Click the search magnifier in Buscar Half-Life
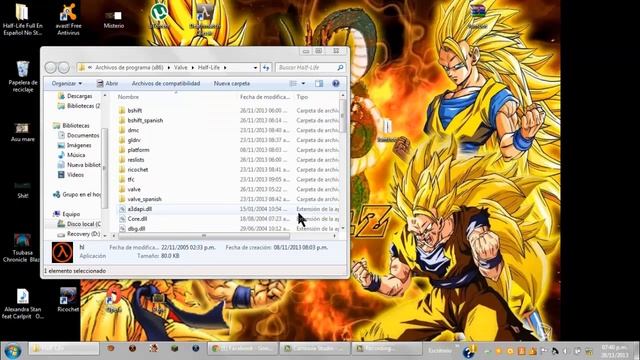640x360 pixels. click(340, 67)
